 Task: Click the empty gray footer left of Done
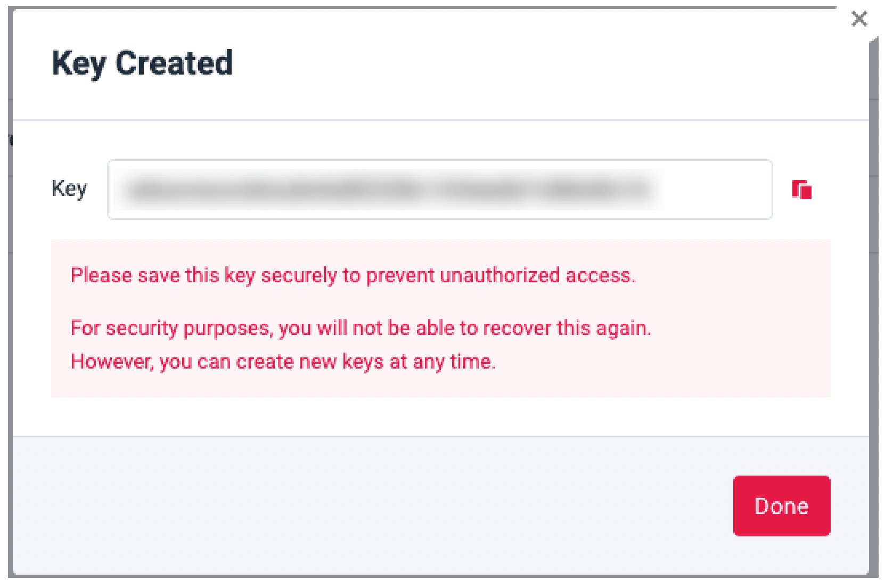coord(373,506)
